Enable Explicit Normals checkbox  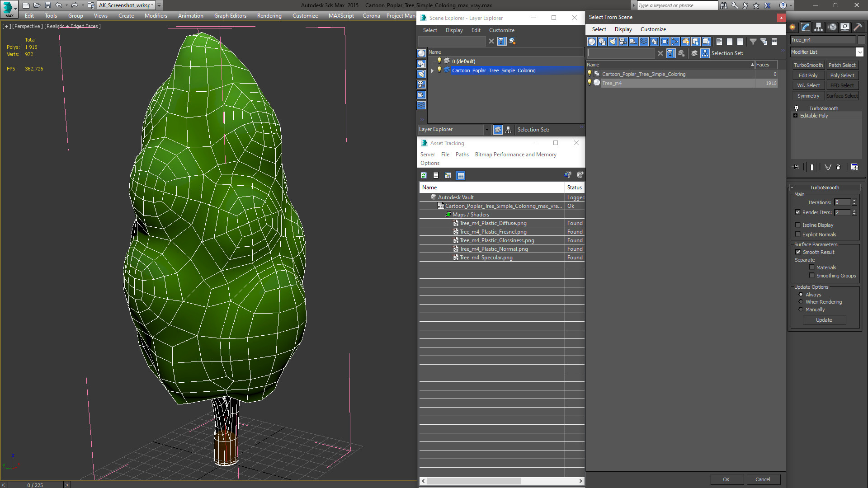[797, 235]
